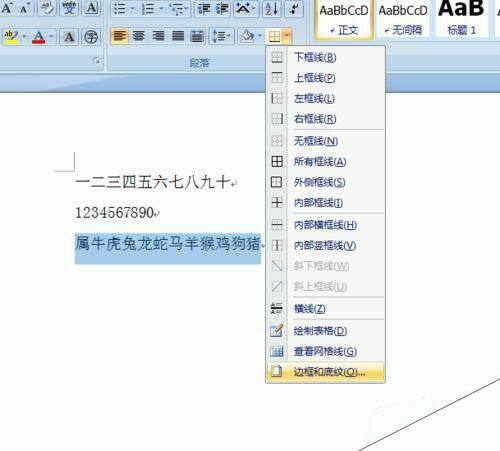
Task: Click the Clear Formatting icon
Action: [x=47, y=8]
